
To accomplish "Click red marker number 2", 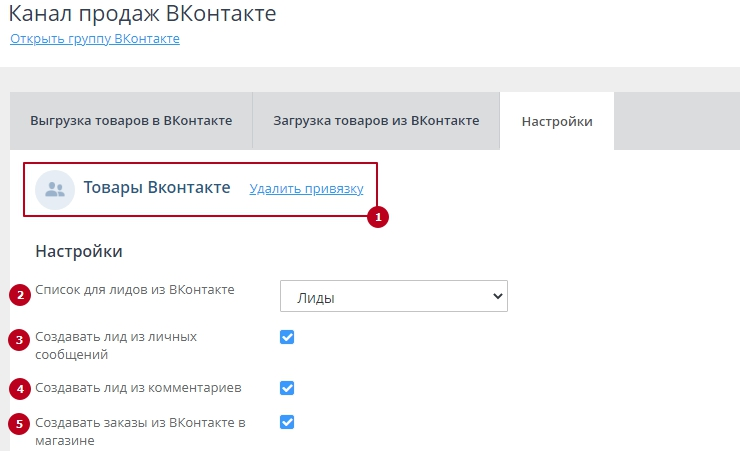I will [19, 295].
